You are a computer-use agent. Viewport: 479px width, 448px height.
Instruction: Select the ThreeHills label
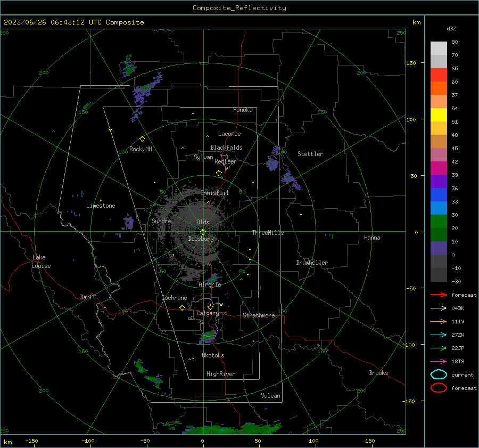[x=268, y=233]
